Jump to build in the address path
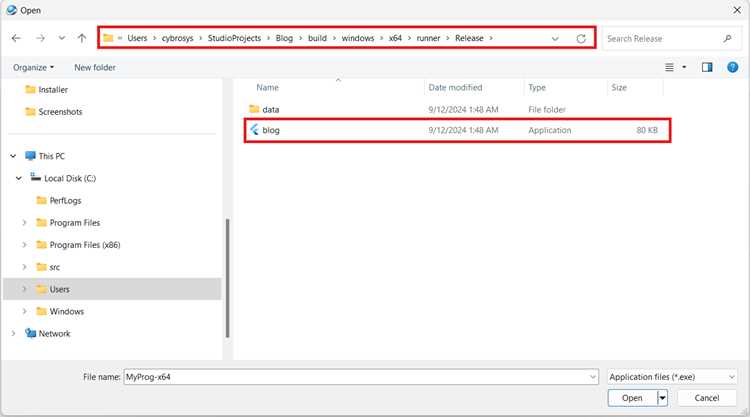The height and width of the screenshot is (417, 750). pos(317,38)
